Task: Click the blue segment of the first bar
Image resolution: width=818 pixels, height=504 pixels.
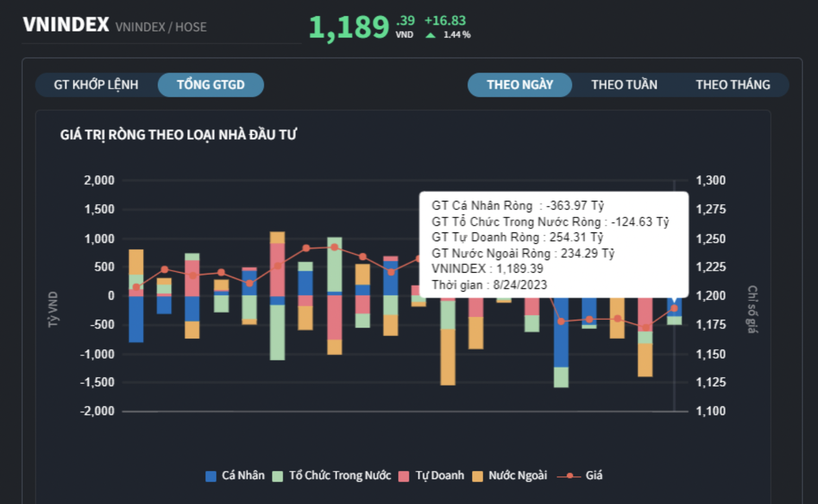Action: pyautogui.click(x=136, y=319)
